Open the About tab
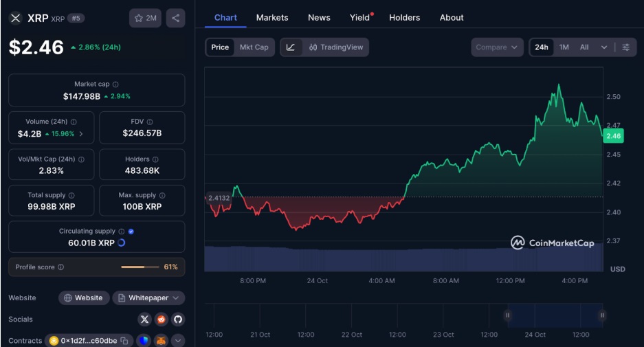The image size is (644, 347). coord(452,18)
